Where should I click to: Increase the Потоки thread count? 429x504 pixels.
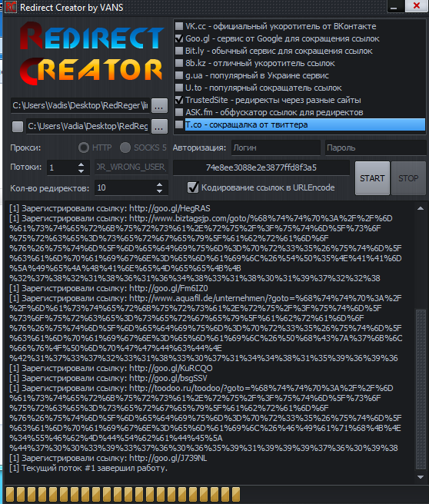(81, 164)
